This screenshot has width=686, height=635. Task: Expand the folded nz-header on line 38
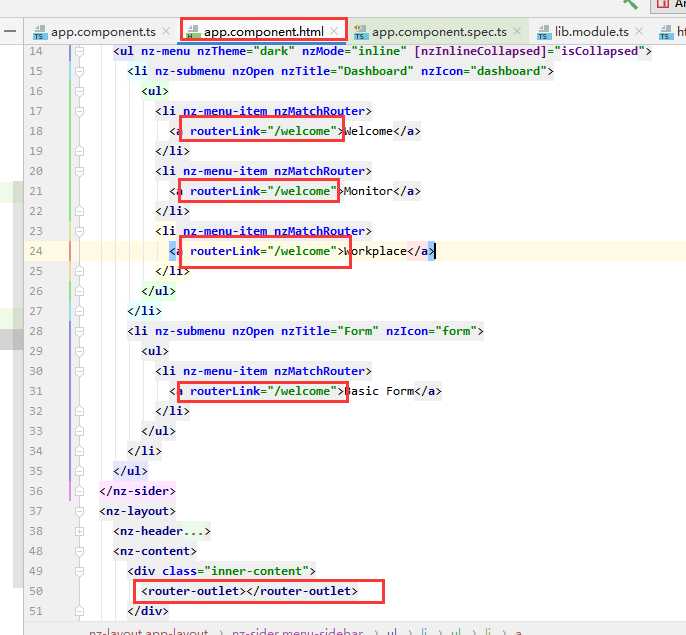pyautogui.click(x=79, y=531)
